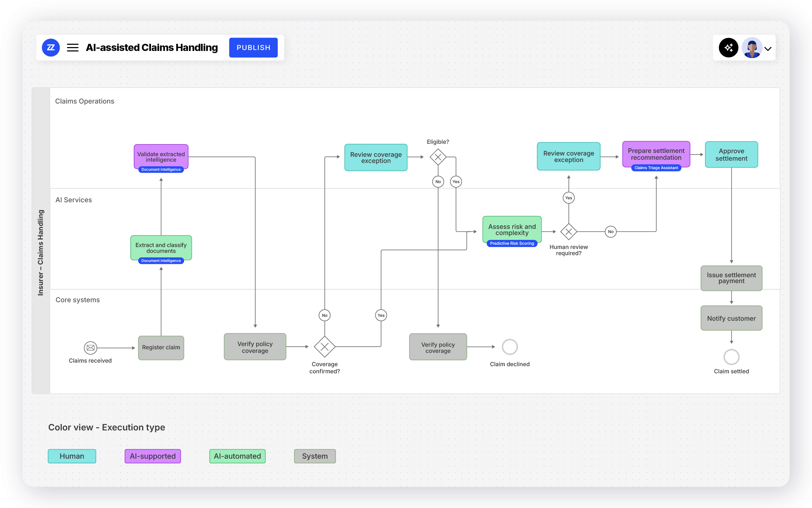
Task: Click the Color view - Execution type heading
Action: [x=106, y=427]
